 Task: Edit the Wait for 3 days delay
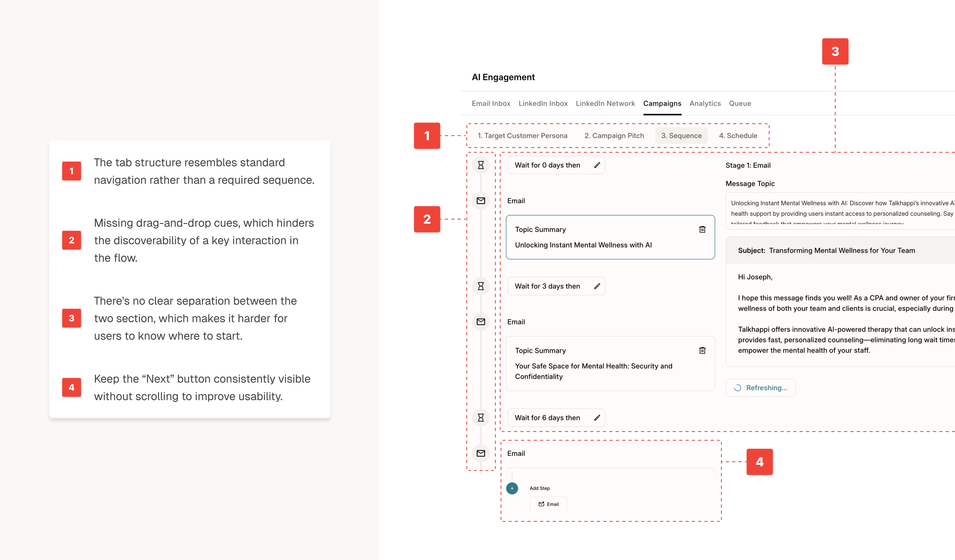[x=597, y=286]
